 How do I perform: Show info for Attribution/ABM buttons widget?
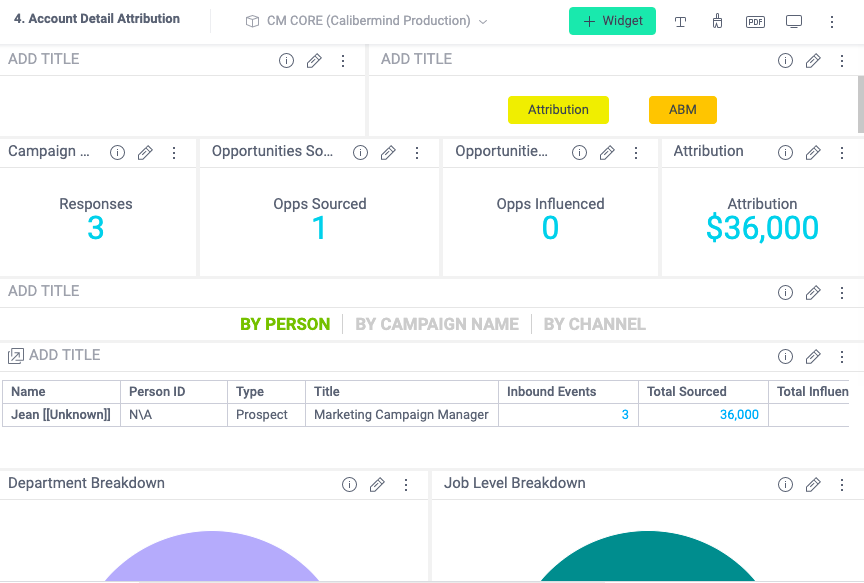coord(785,61)
